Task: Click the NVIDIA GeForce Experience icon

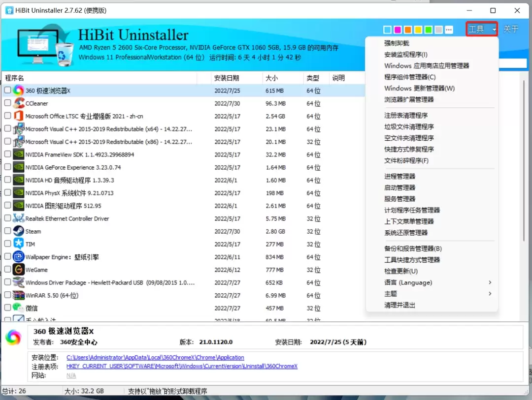Action: 19,167
